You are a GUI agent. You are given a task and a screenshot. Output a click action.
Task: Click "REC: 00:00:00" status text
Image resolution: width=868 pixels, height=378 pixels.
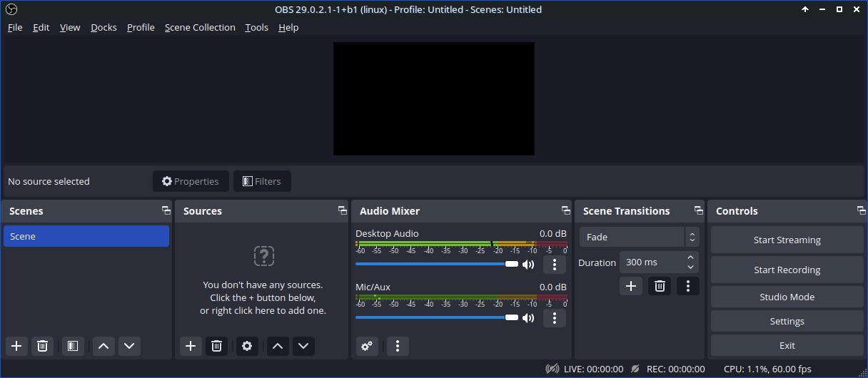click(675, 369)
